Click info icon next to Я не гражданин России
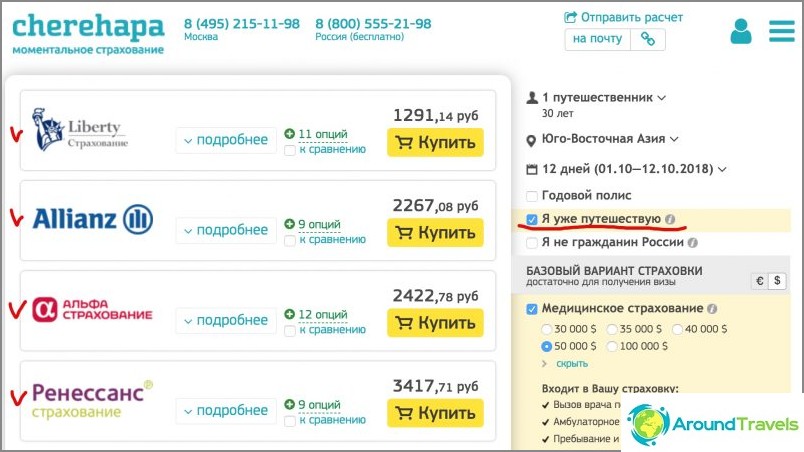Image resolution: width=804 pixels, height=452 pixels. [x=692, y=242]
